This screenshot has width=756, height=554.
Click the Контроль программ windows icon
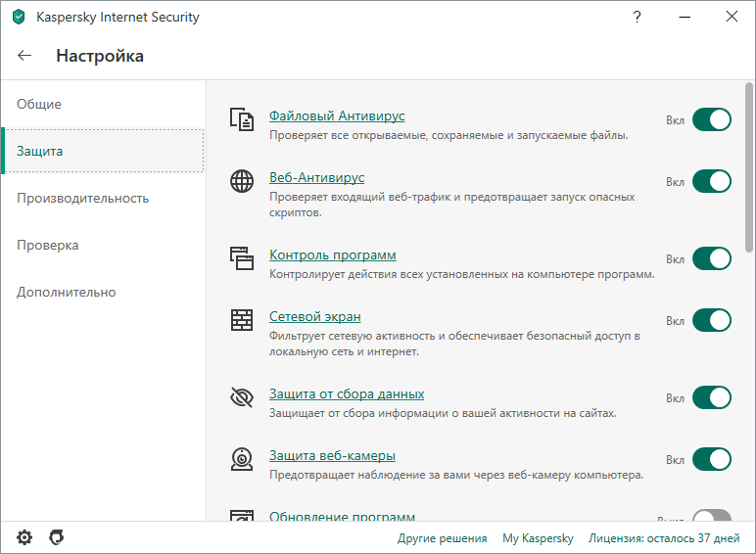[x=242, y=258]
